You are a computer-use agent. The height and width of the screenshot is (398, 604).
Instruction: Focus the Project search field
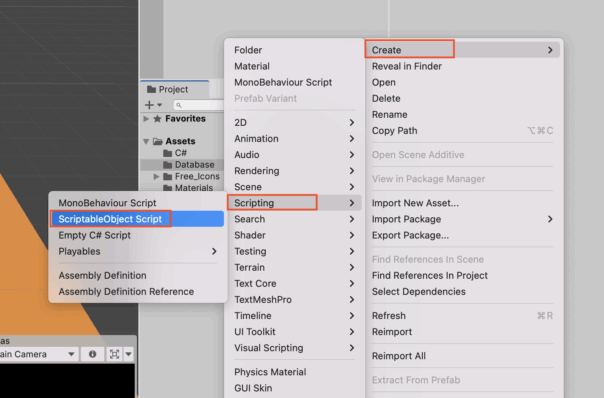click(x=198, y=105)
